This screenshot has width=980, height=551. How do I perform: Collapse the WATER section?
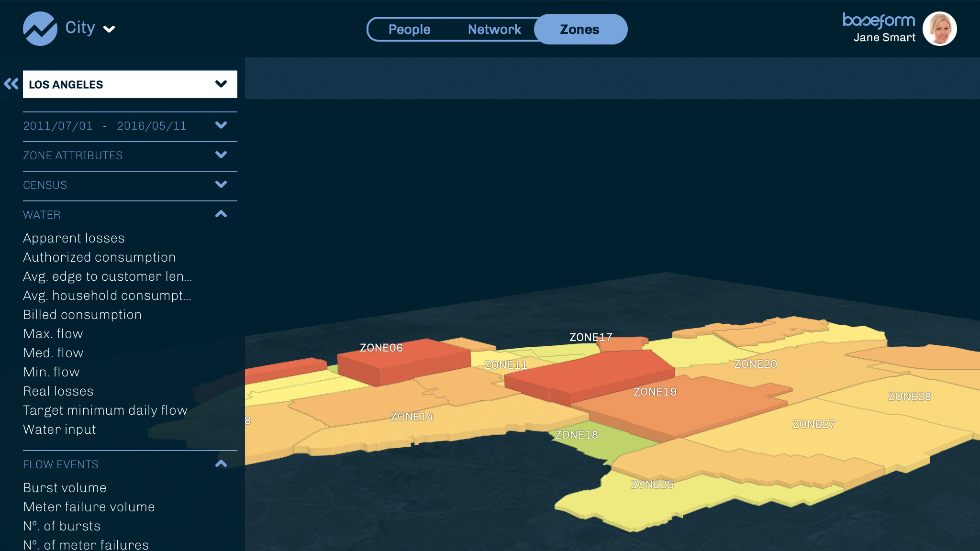click(x=130, y=215)
